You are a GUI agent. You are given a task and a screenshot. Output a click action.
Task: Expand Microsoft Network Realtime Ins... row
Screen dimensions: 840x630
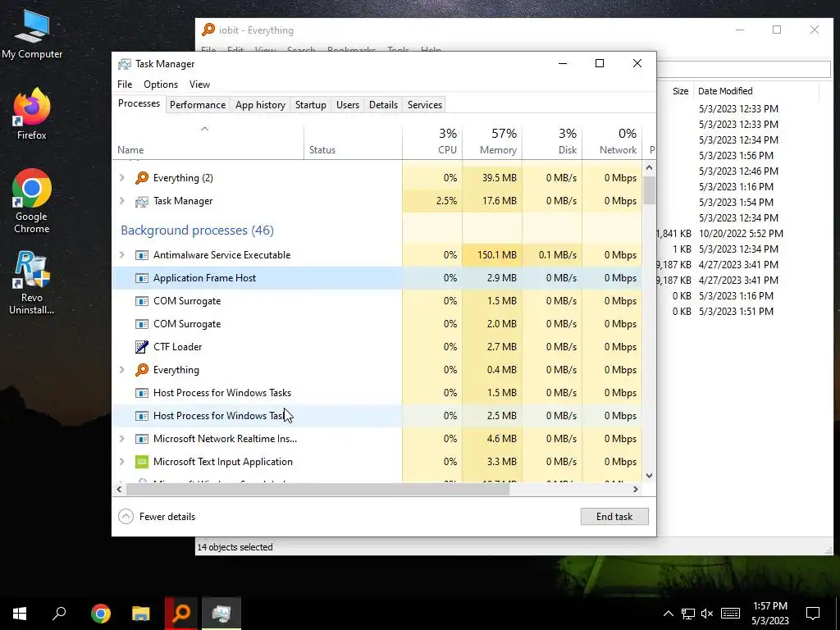point(121,439)
